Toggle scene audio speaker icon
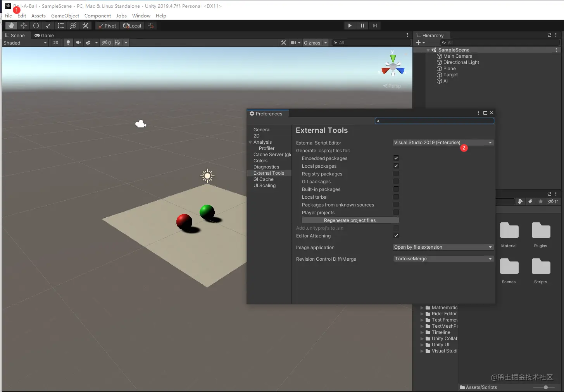Viewport: 564px width, 392px height. (78, 43)
